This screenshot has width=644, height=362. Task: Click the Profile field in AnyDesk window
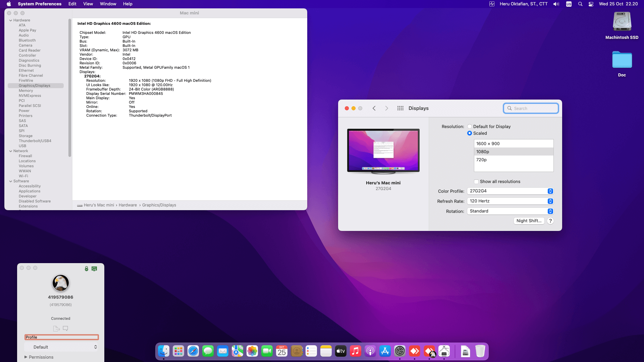coord(62,337)
